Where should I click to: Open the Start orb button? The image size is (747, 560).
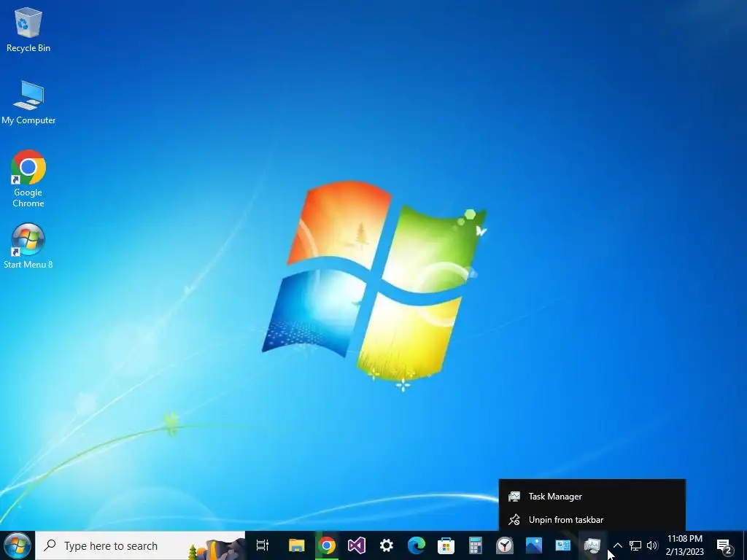click(18, 545)
